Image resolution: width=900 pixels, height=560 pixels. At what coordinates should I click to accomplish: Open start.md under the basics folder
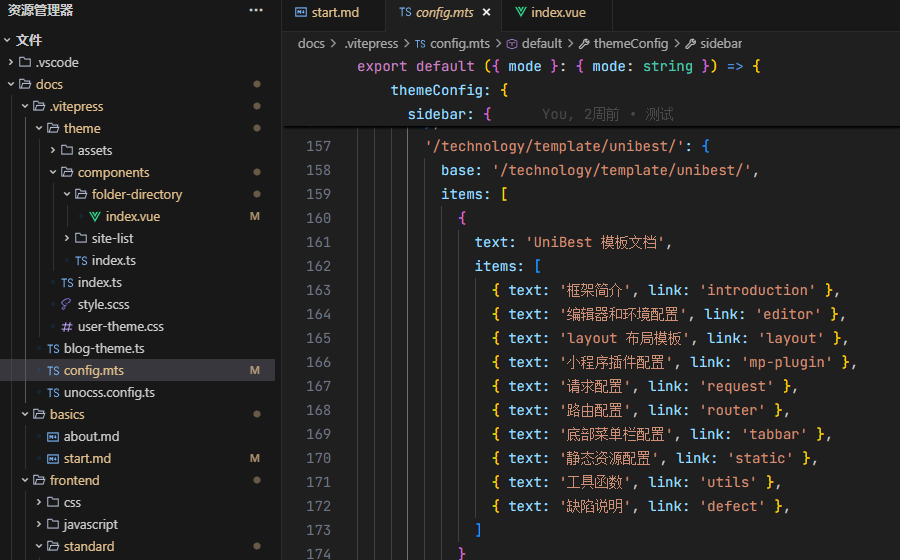point(87,458)
